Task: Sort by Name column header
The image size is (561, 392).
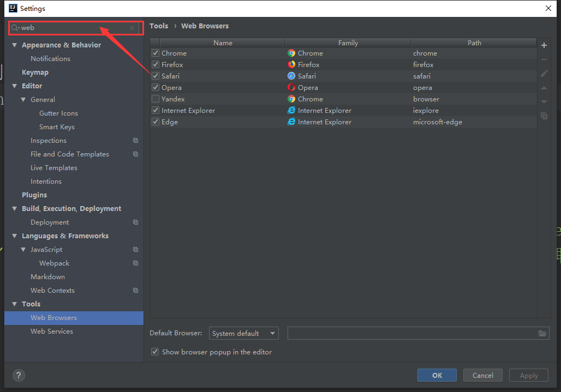Action: [x=223, y=43]
